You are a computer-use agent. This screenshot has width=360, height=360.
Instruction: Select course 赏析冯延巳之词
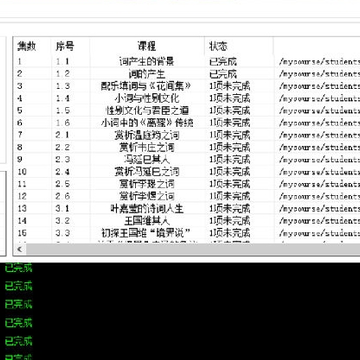point(147,172)
